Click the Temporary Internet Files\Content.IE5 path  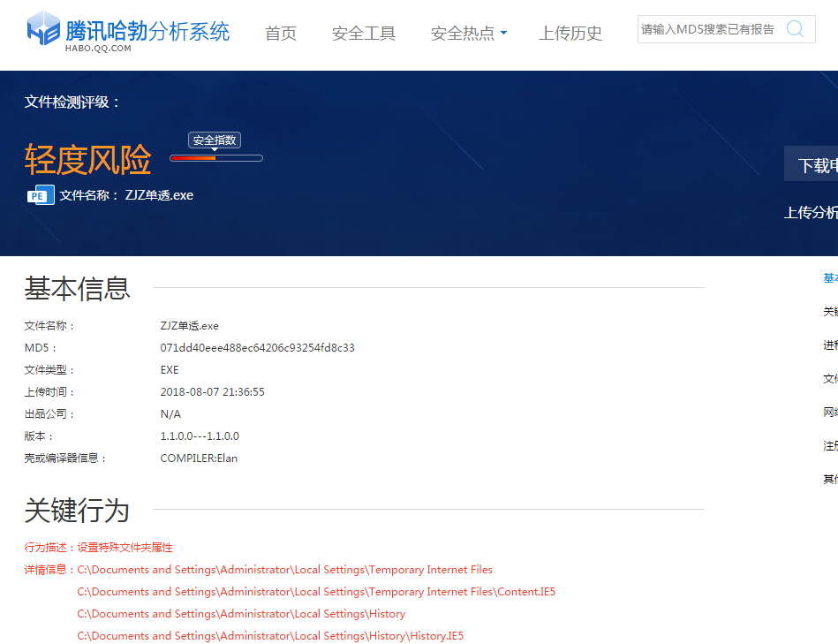pyautogui.click(x=316, y=592)
